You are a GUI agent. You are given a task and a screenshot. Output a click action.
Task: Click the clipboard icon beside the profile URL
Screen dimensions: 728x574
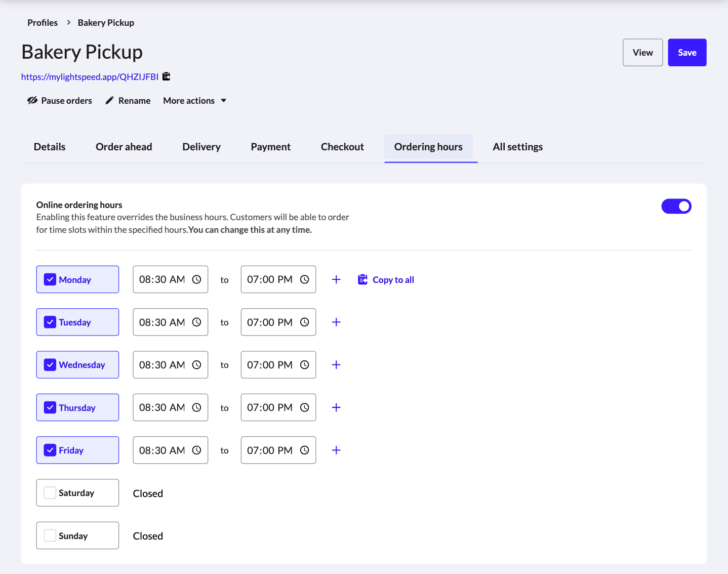166,76
